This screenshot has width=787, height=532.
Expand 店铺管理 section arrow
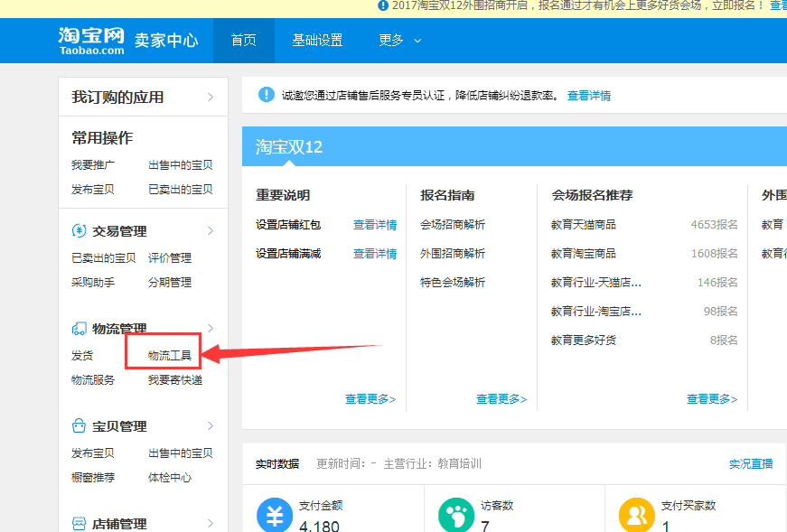point(211,524)
